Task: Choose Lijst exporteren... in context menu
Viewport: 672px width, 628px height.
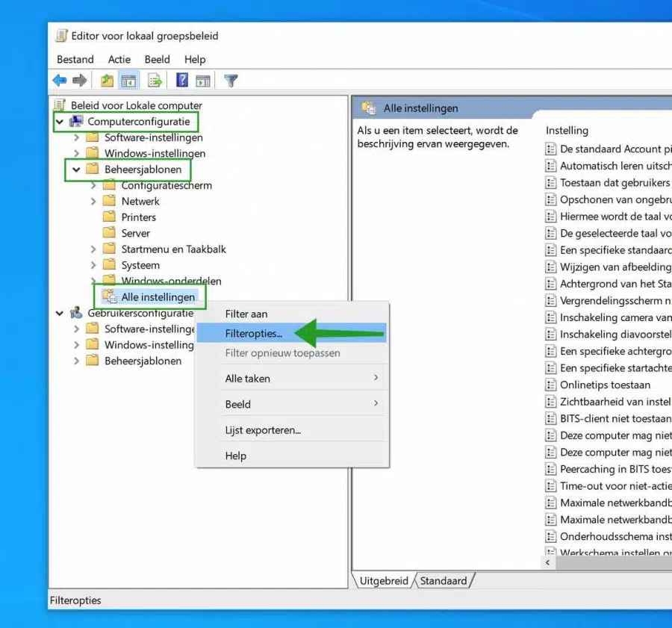Action: tap(292, 430)
